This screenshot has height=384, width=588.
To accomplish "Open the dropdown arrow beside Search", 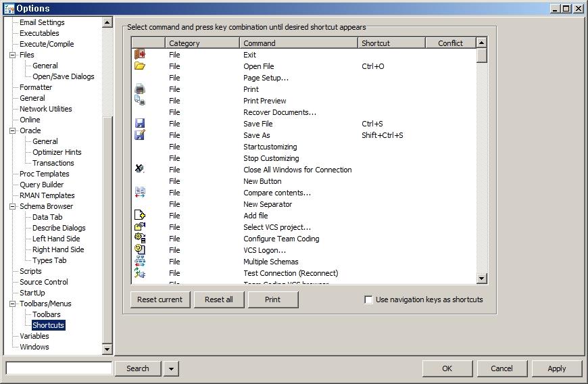I will pos(171,368).
